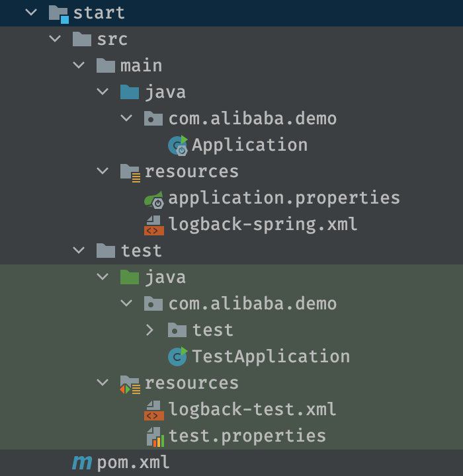Expand the collapsed test package
The width and height of the screenshot is (463, 476).
tap(149, 330)
